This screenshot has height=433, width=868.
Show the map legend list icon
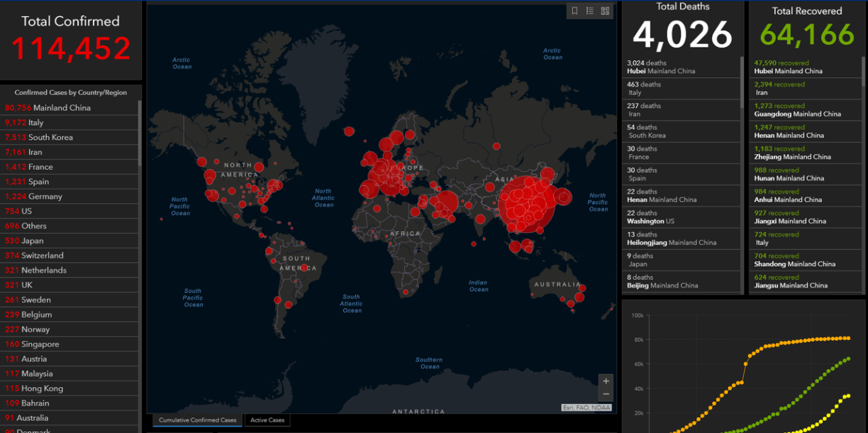click(590, 11)
